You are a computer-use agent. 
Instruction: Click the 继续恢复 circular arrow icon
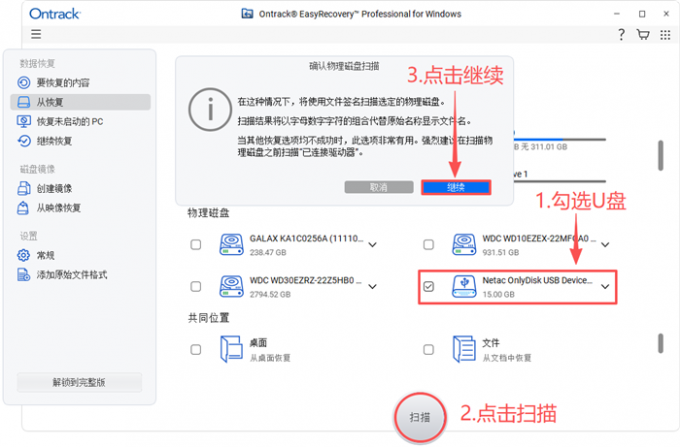tap(24, 141)
